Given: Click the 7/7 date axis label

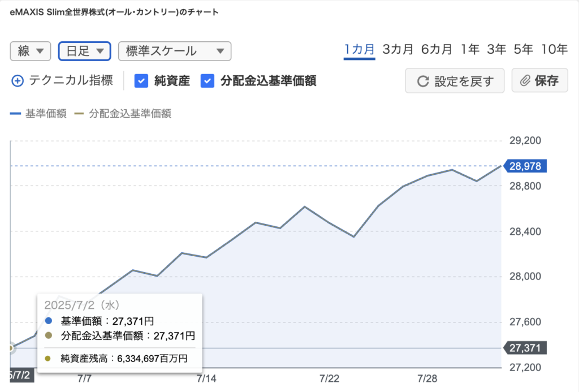Looking at the screenshot, I should pyautogui.click(x=84, y=378).
